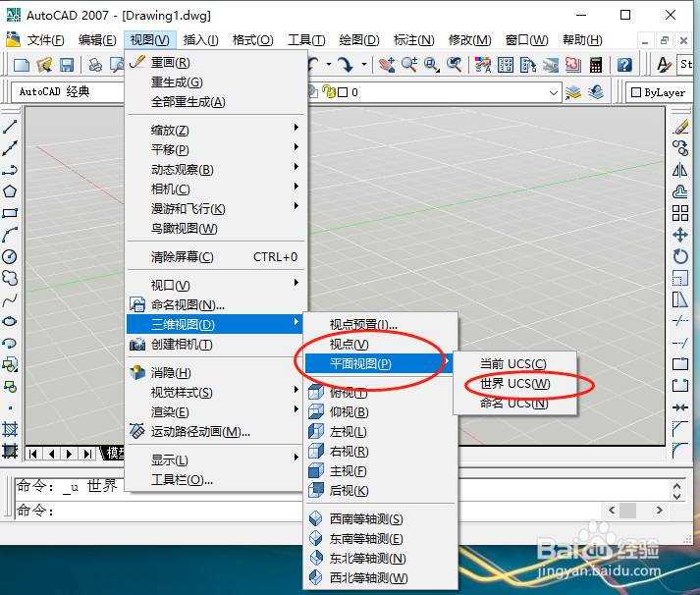The height and width of the screenshot is (595, 700).
Task: Click 消隐(H) menu entry
Action: [x=217, y=372]
